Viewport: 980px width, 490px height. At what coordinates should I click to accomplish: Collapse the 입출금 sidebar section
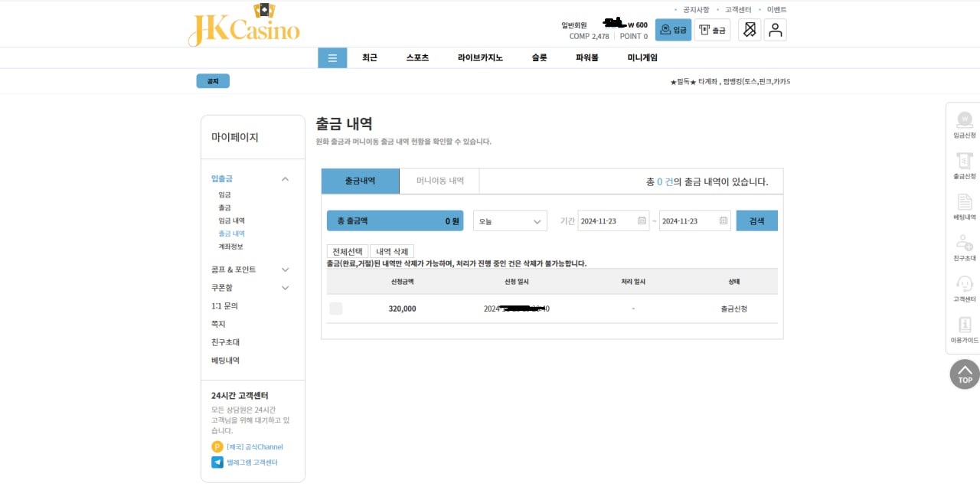coord(285,179)
